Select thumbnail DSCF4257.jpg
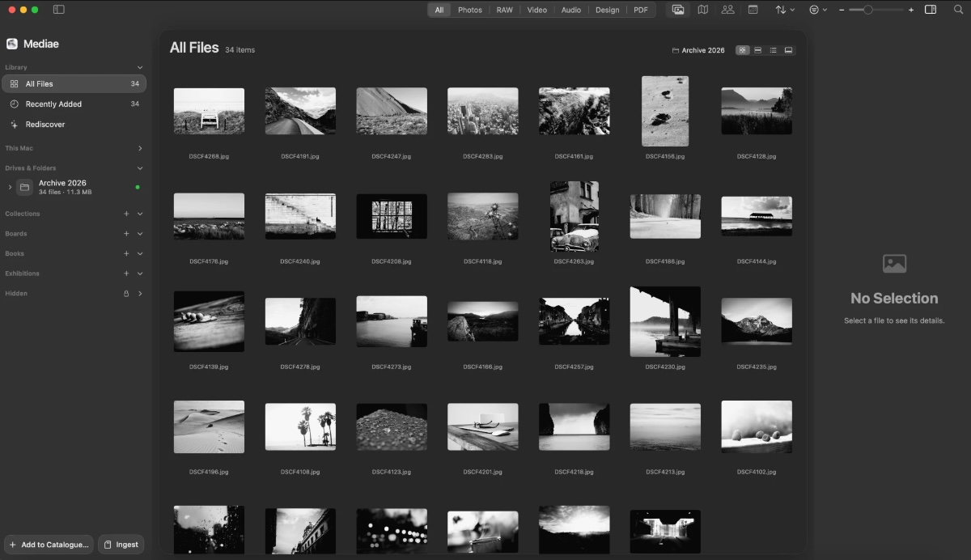This screenshot has height=560, width=971. (x=575, y=321)
